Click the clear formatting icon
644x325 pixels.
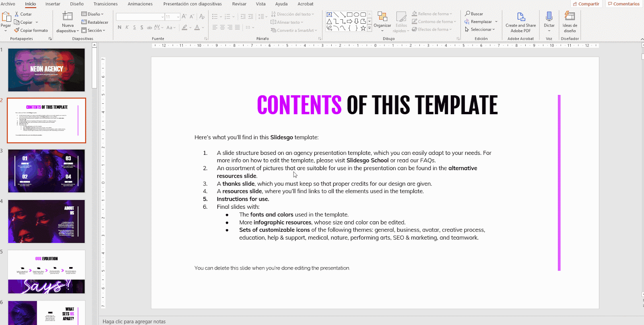[202, 16]
